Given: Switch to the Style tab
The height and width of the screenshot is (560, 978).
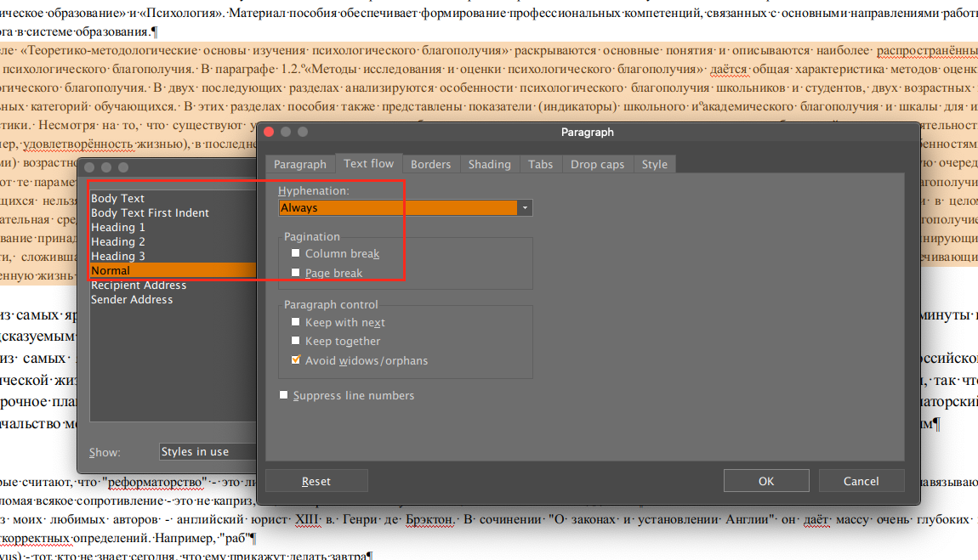Looking at the screenshot, I should tap(654, 164).
